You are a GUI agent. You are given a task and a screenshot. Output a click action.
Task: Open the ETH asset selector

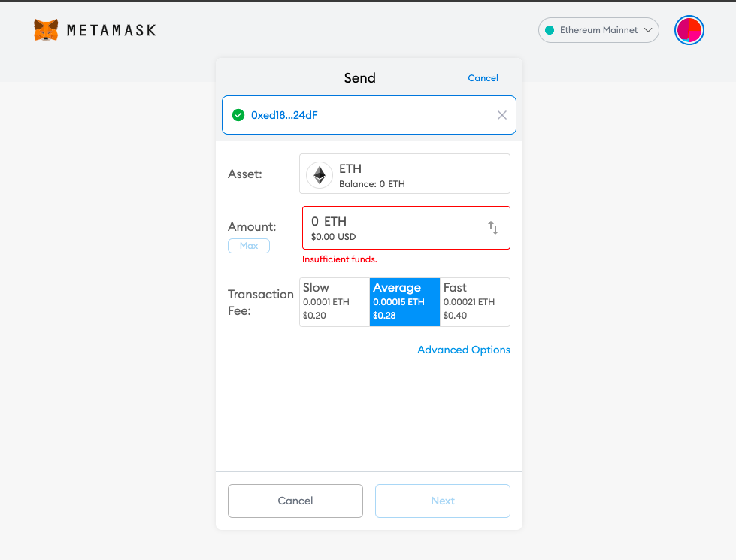click(x=404, y=174)
